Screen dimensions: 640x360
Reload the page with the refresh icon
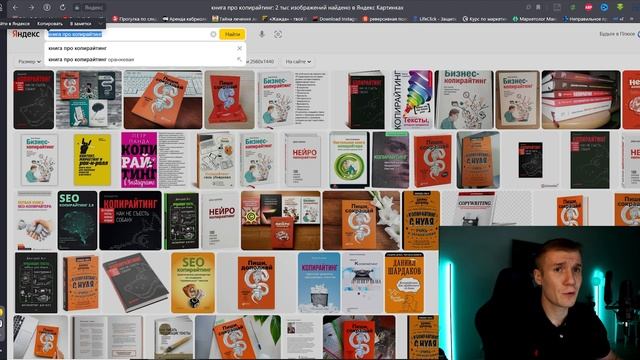pyautogui.click(x=62, y=7)
